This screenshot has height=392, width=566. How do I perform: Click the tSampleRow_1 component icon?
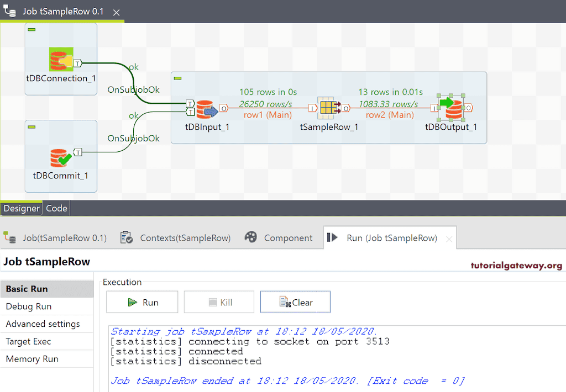(328, 107)
